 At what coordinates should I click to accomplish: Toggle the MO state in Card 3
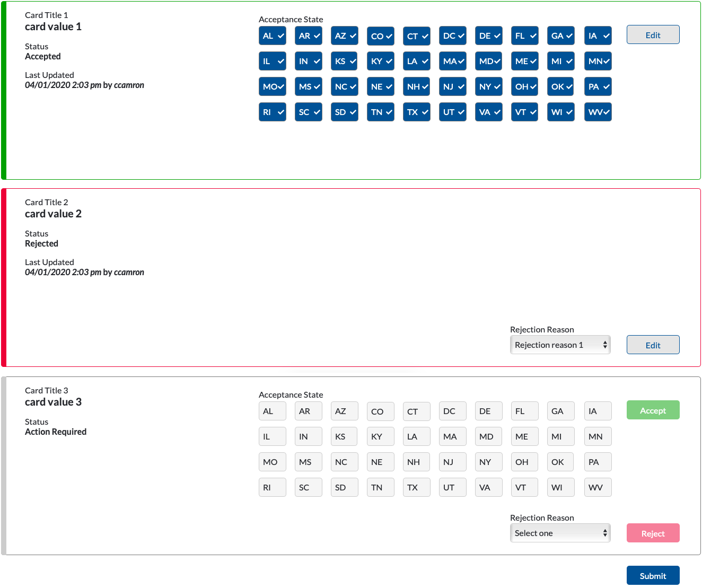(x=272, y=462)
